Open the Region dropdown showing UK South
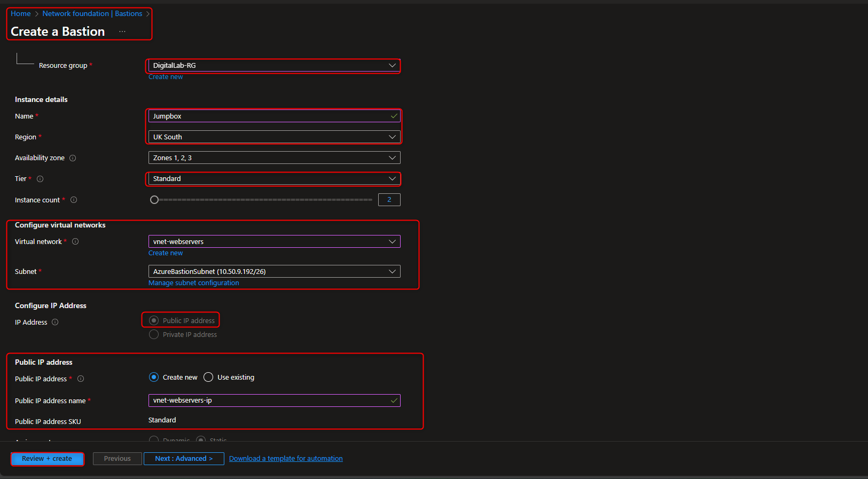This screenshot has height=479, width=868. click(274, 137)
